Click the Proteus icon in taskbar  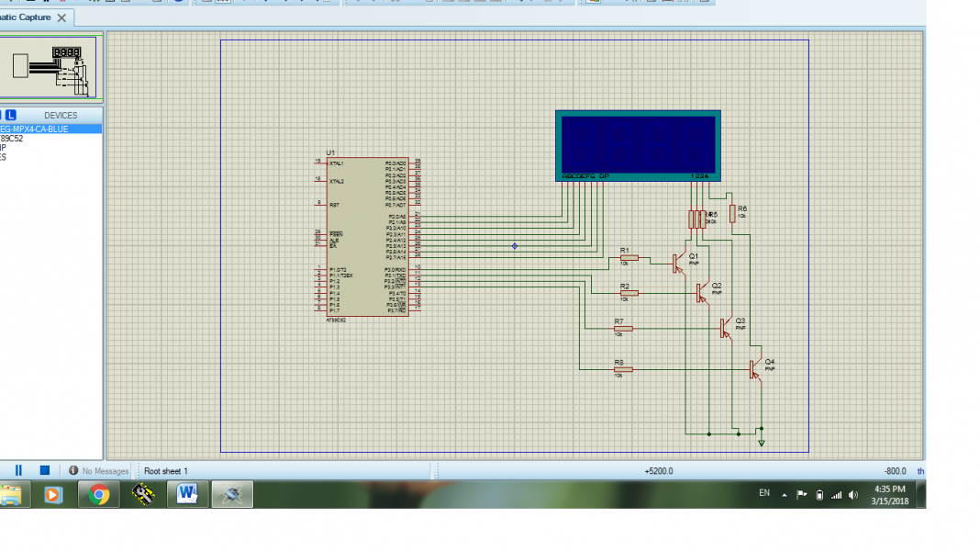232,495
